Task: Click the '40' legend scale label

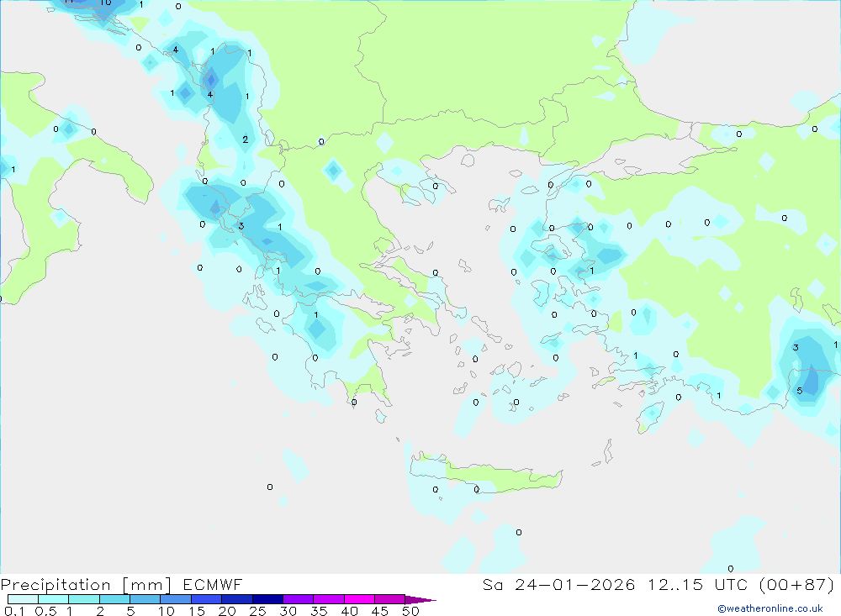Action: pos(349,611)
